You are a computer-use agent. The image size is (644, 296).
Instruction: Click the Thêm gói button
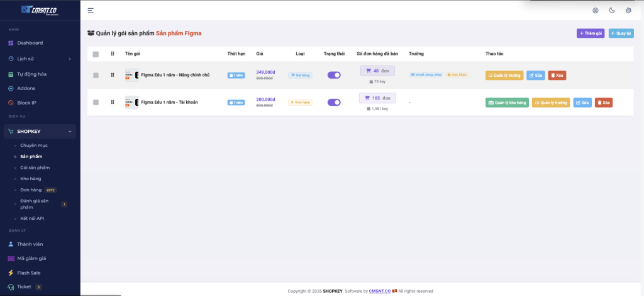pyautogui.click(x=590, y=33)
